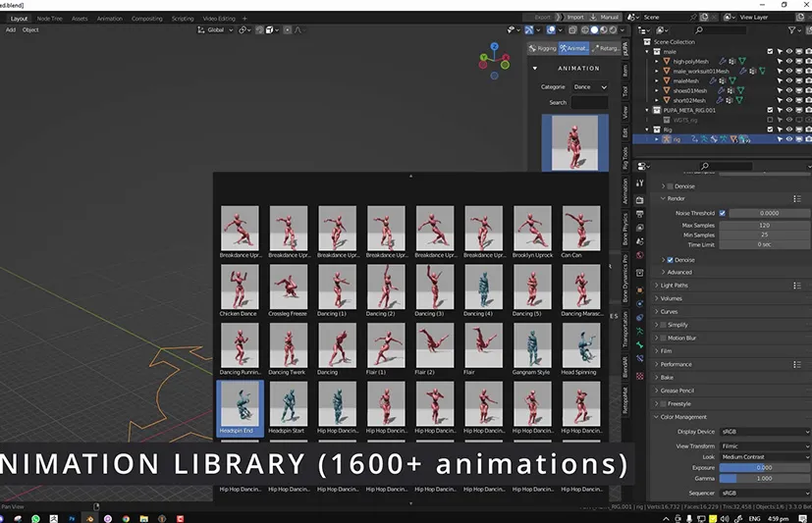Select the Rigging tab in PUPA panel
The image size is (812, 523).
tap(543, 48)
